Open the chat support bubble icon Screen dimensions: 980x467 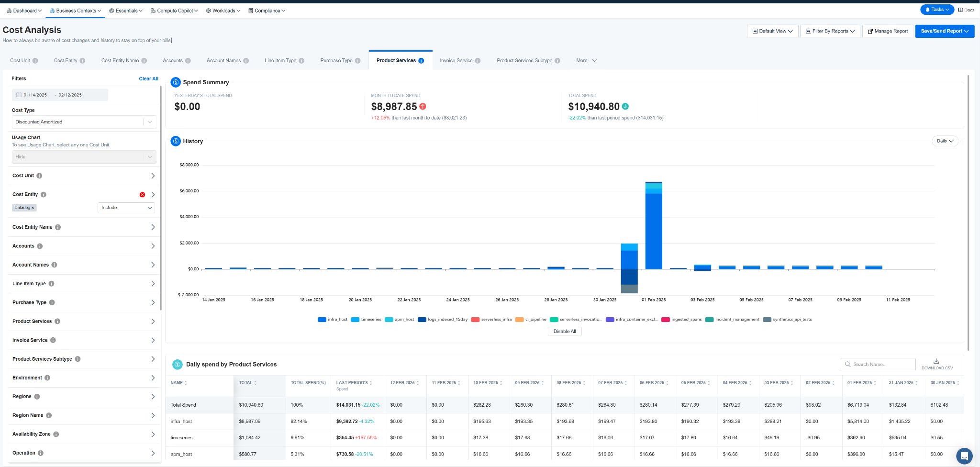(964, 456)
